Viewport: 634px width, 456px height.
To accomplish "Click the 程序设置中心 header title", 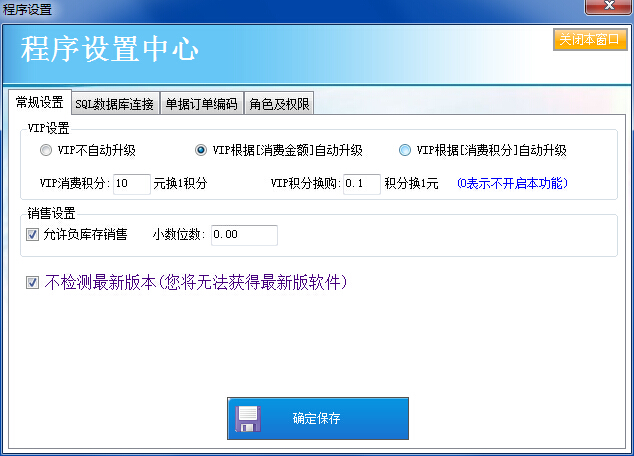I will point(110,50).
